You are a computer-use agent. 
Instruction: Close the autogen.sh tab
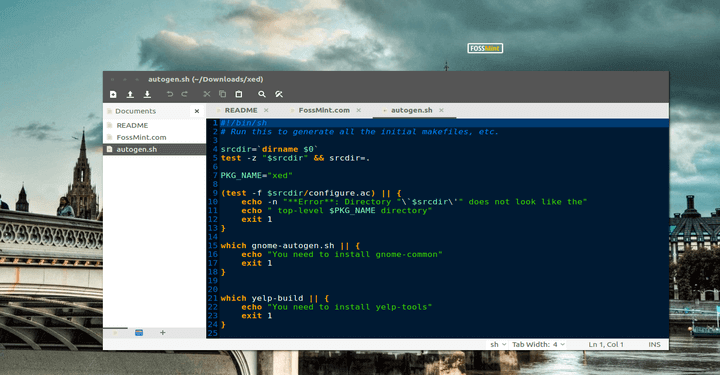tap(441, 110)
